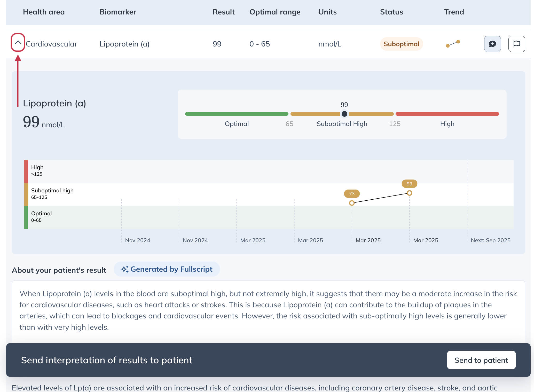Click the trend sparkline icon
Screen dimensions: 534x392
453,44
